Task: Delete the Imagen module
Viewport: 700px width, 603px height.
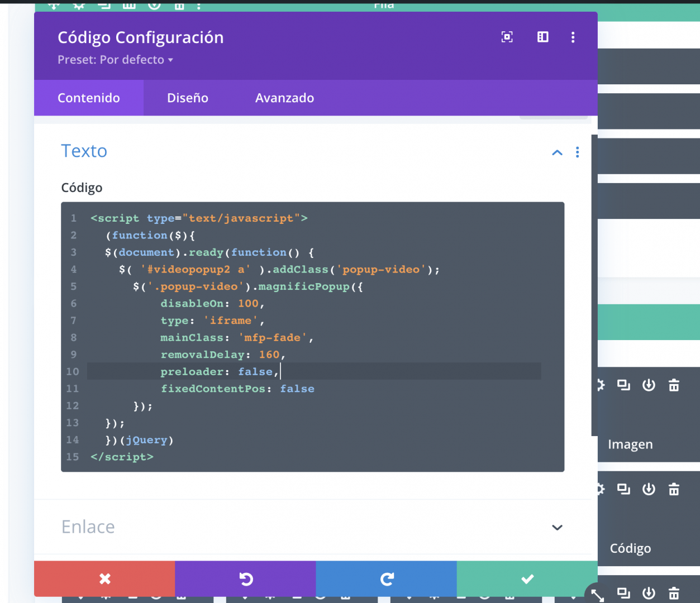Action: pyautogui.click(x=674, y=385)
